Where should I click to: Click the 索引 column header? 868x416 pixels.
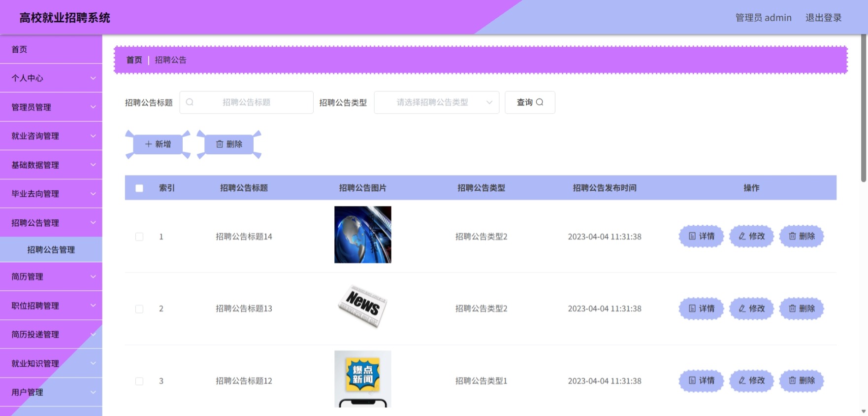(x=167, y=188)
